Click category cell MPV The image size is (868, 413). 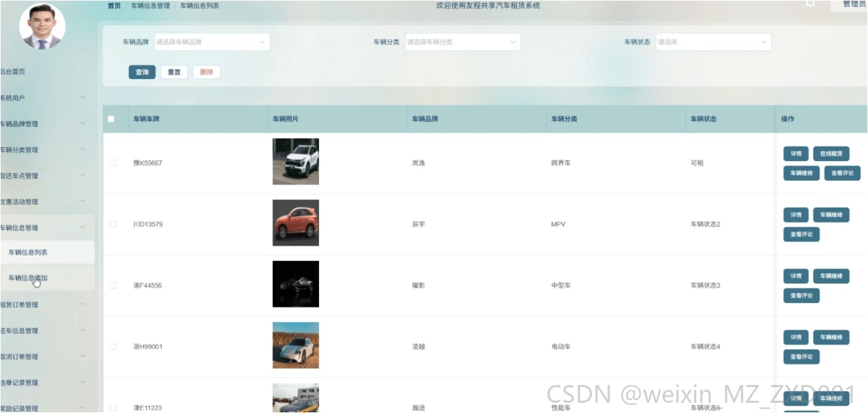tap(558, 225)
